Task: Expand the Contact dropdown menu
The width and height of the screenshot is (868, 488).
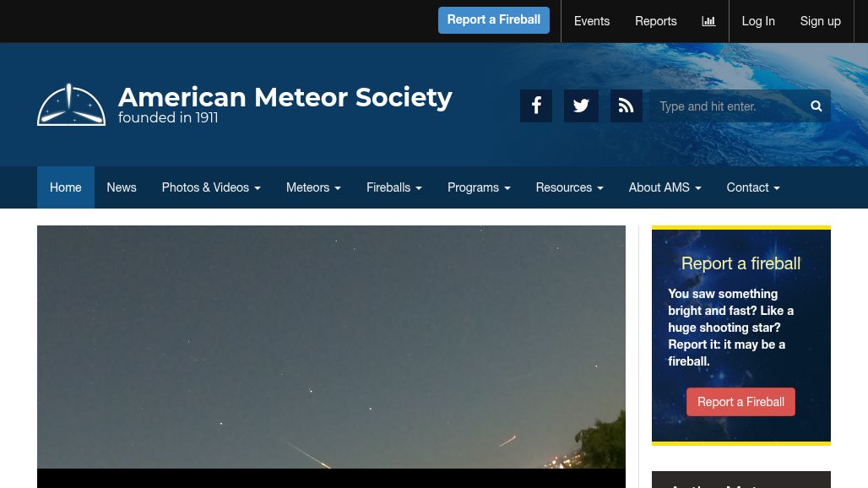Action: pyautogui.click(x=752, y=187)
